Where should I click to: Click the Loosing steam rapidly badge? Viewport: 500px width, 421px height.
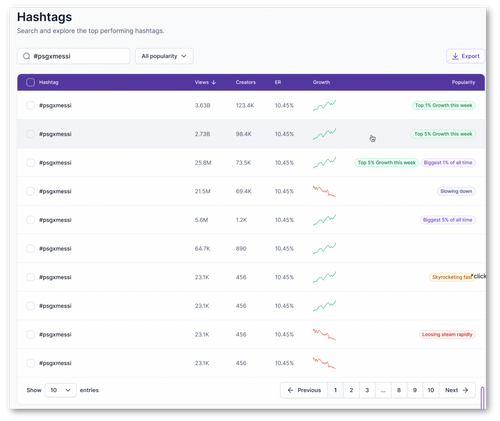click(x=447, y=334)
